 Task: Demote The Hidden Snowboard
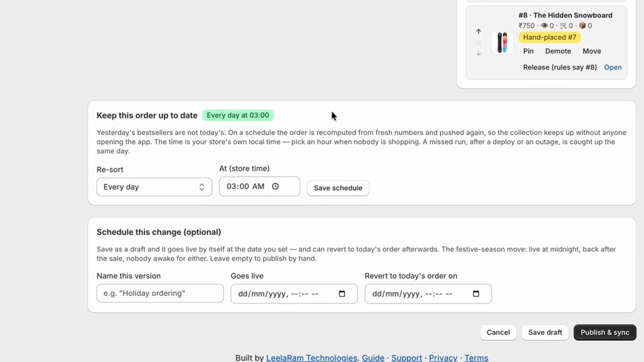(558, 51)
